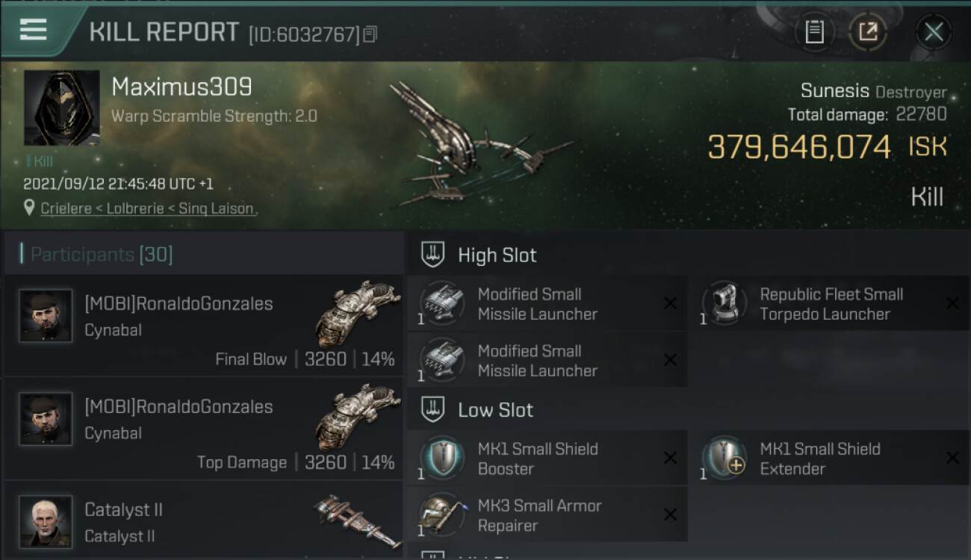Select the Republic Fleet Small Torpedo Launcher icon
Image resolution: width=971 pixels, height=560 pixels.
click(x=724, y=303)
